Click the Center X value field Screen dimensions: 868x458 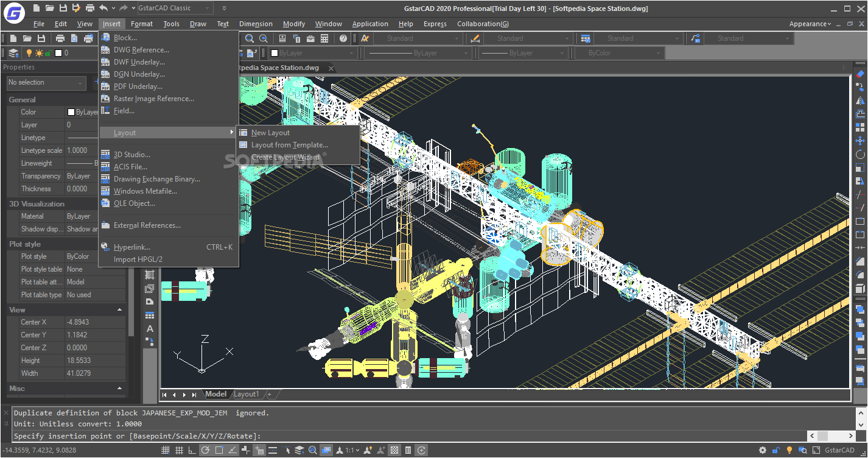(95, 322)
